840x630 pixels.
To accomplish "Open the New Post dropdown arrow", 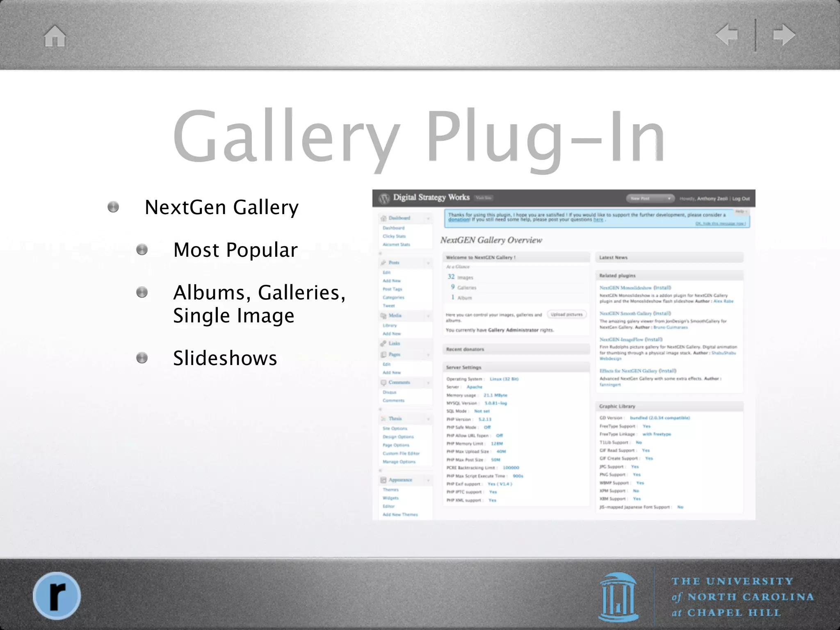I will (x=669, y=199).
